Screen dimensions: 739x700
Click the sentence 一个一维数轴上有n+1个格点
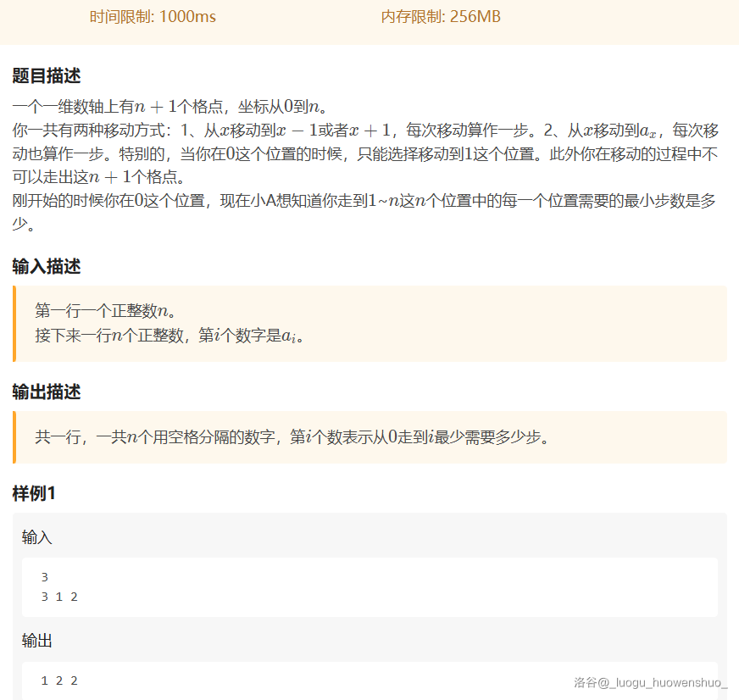tap(169, 107)
